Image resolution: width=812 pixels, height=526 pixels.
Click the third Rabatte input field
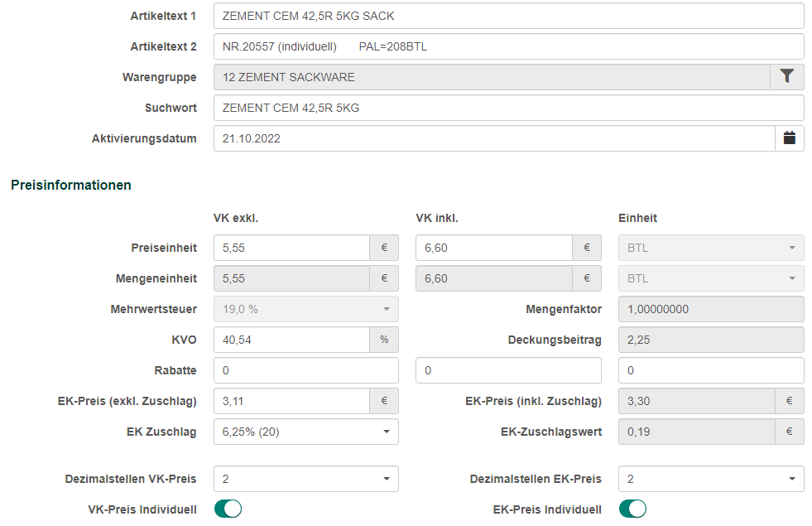point(711,370)
